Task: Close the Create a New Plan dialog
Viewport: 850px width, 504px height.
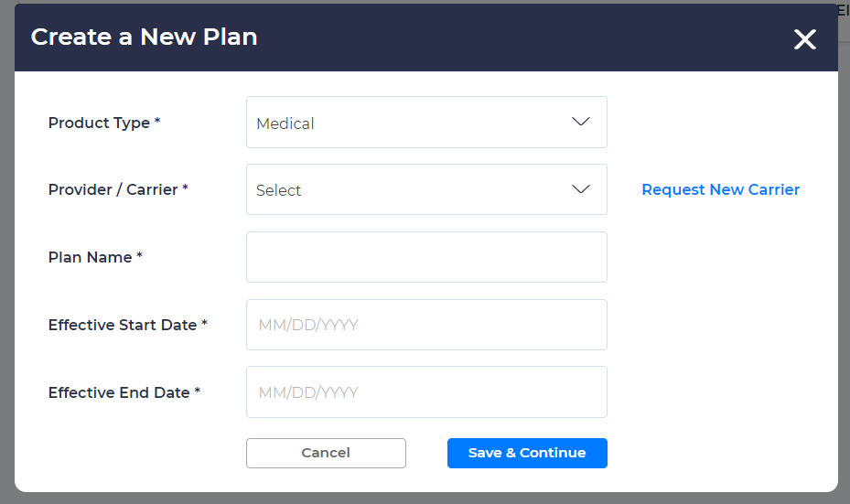Action: click(804, 39)
